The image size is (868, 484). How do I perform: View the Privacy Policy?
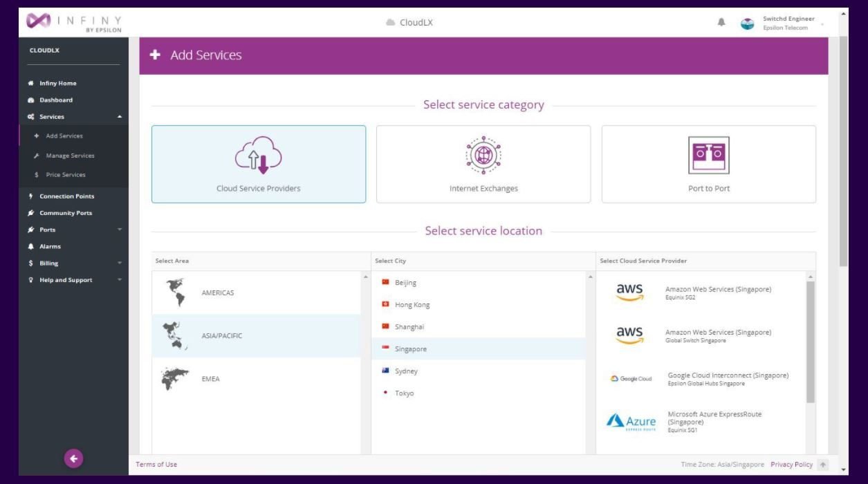coord(791,464)
